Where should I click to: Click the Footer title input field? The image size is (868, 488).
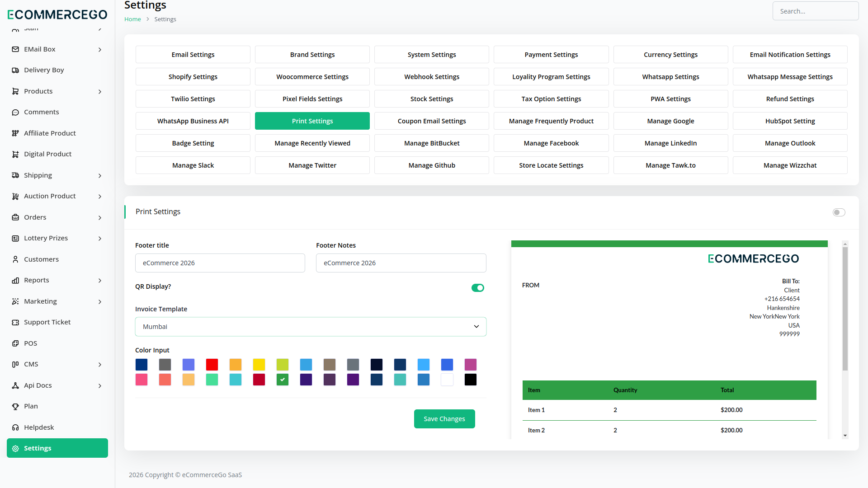coord(220,263)
